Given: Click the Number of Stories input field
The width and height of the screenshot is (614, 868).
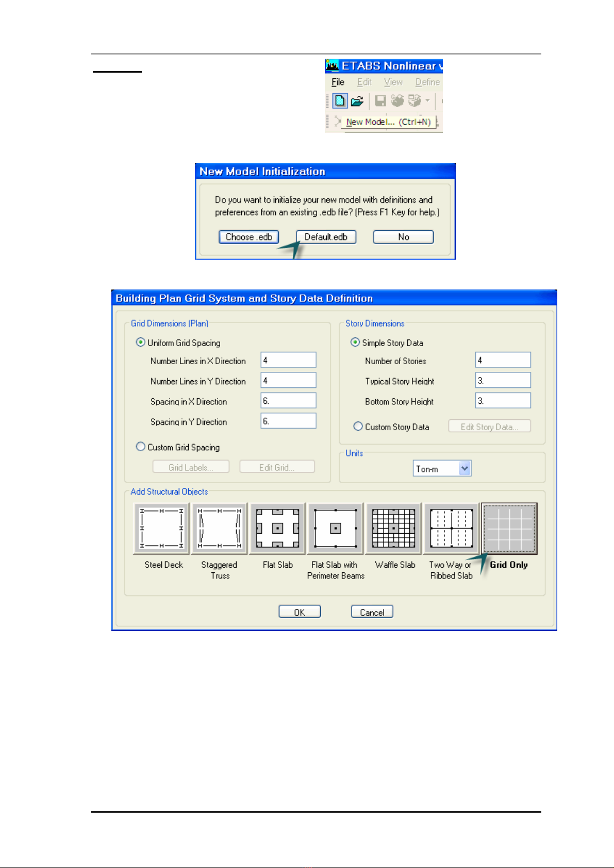Looking at the screenshot, I should tap(503, 360).
